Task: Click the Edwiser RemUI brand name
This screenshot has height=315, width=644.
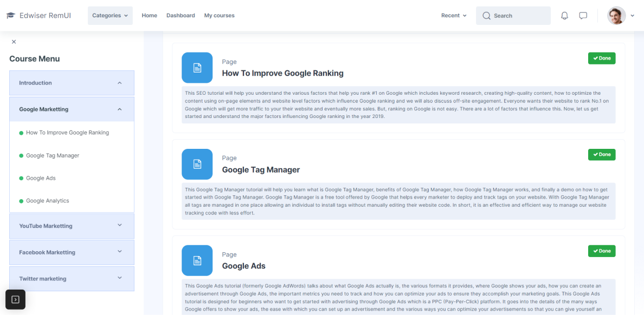Action: click(45, 16)
